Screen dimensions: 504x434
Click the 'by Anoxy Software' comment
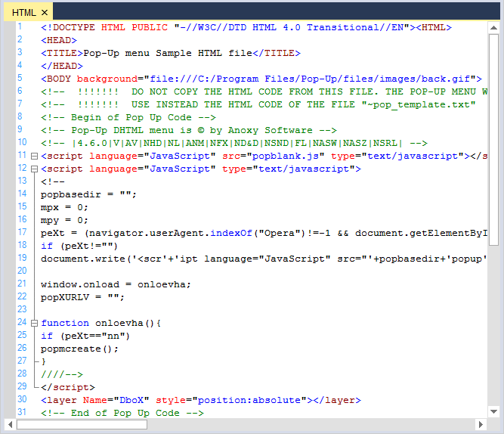click(x=261, y=130)
